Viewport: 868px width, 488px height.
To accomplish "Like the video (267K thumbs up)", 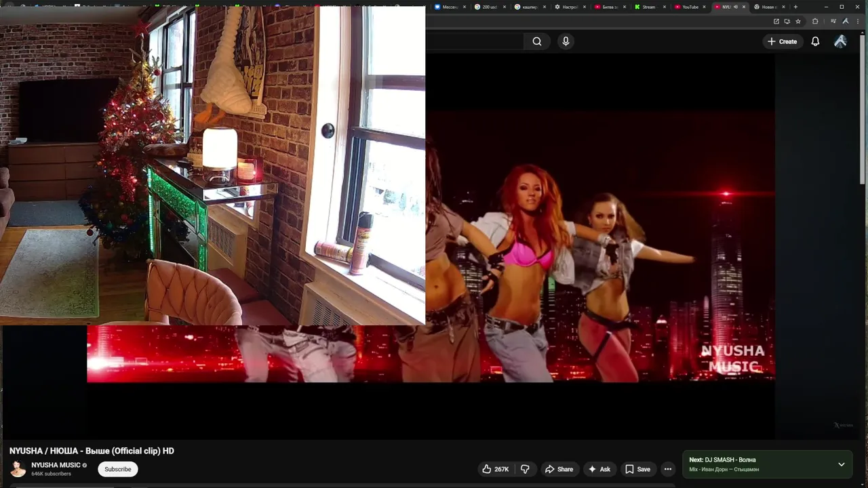I will tap(496, 469).
